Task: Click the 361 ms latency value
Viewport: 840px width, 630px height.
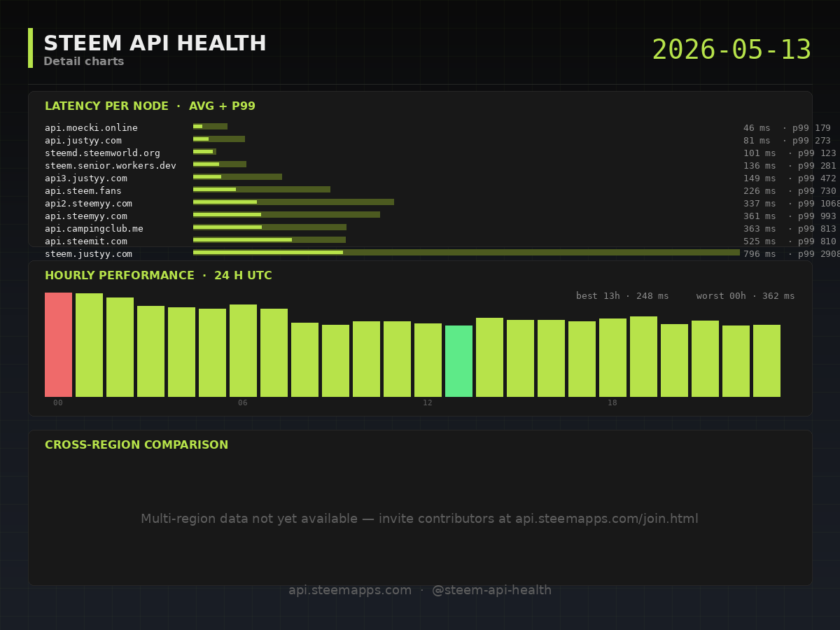Action: coord(759,216)
